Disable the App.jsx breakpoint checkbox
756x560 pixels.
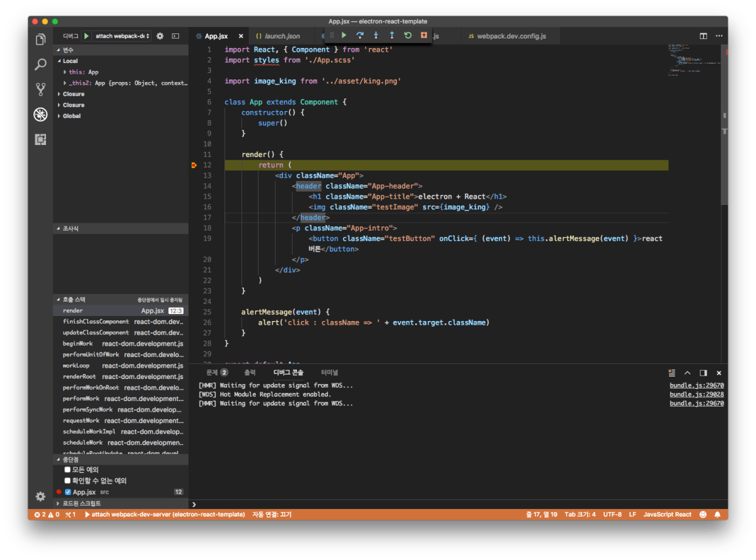tap(68, 492)
